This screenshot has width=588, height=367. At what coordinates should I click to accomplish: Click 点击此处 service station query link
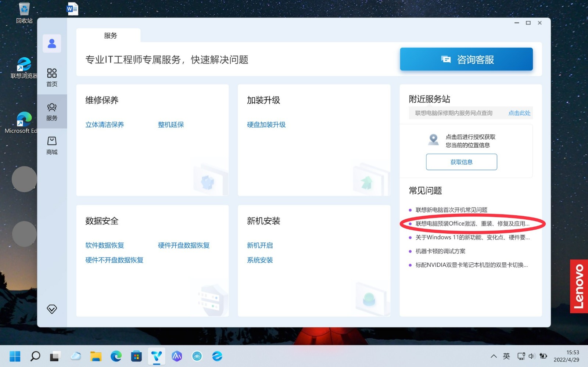coord(519,113)
